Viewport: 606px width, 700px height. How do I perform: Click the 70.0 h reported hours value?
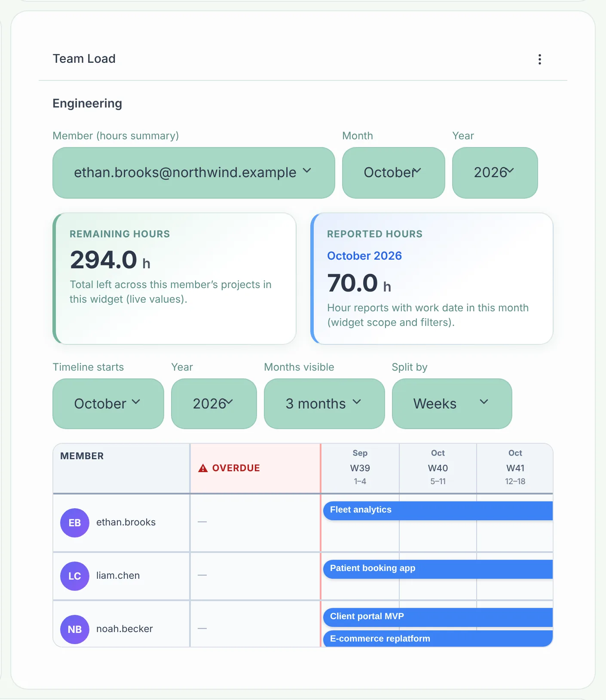coord(359,284)
